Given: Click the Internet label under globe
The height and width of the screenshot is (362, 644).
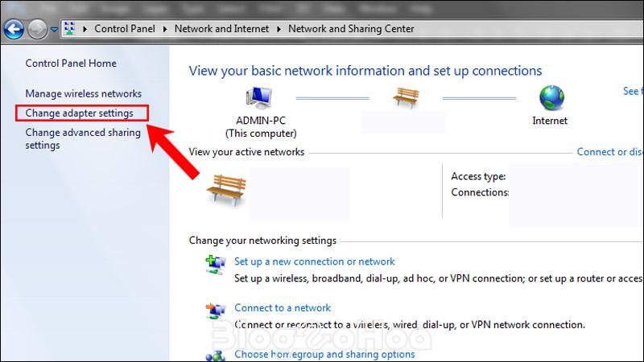Looking at the screenshot, I should pyautogui.click(x=550, y=121).
